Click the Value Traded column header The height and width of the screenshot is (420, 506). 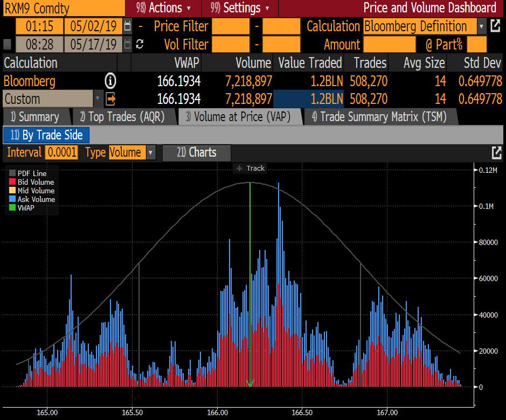point(310,63)
